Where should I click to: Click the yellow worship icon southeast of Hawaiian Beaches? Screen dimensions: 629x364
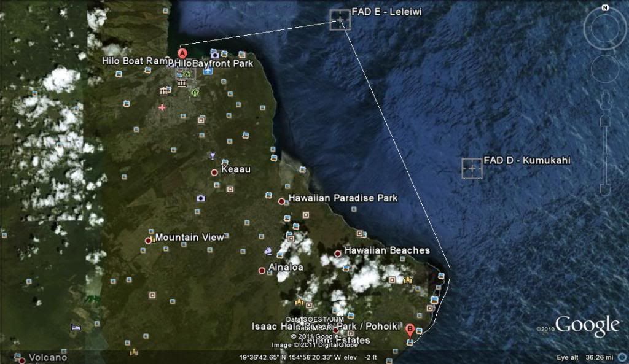point(408,279)
